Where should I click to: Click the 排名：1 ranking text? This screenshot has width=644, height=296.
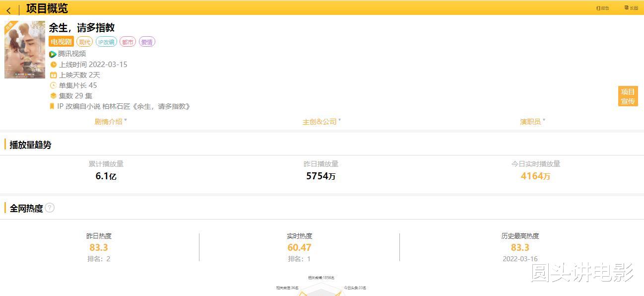[299, 259]
